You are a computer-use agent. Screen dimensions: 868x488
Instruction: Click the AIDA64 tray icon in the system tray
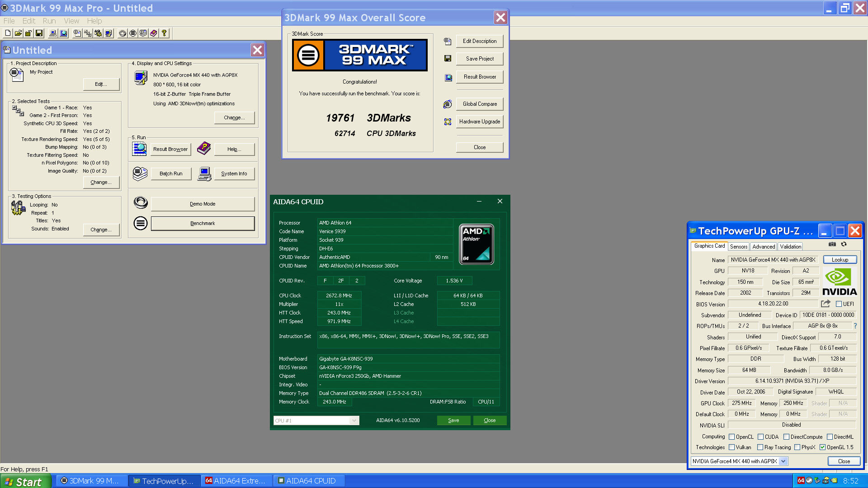801,480
